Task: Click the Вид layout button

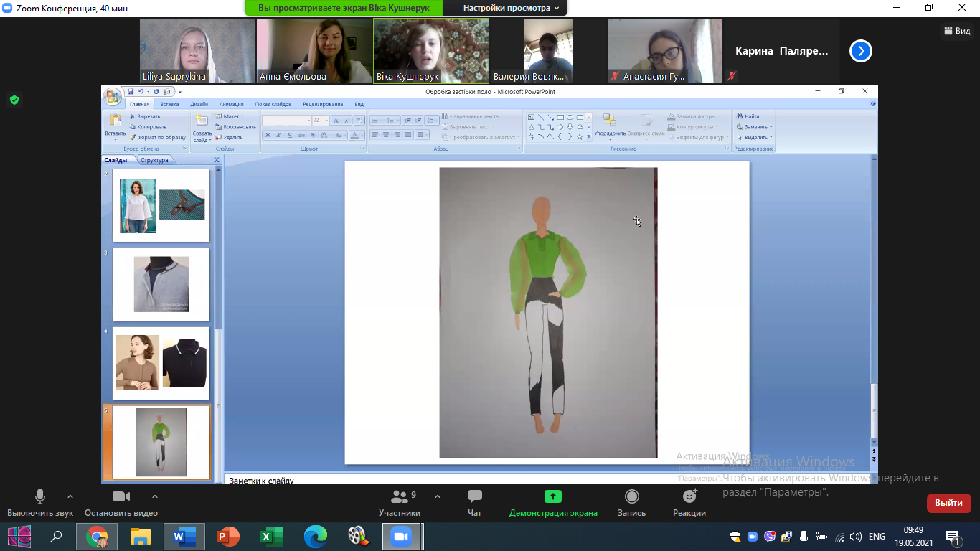Action: [x=956, y=31]
